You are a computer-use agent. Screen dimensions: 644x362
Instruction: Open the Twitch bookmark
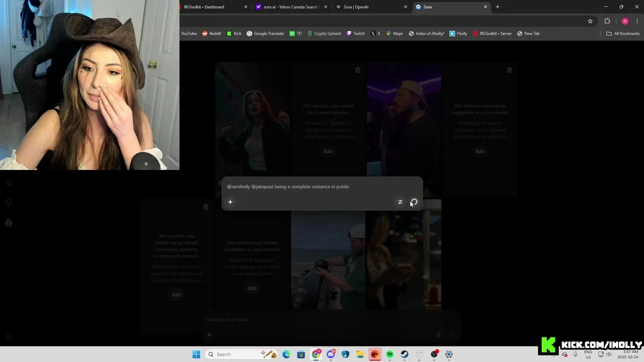tap(355, 34)
